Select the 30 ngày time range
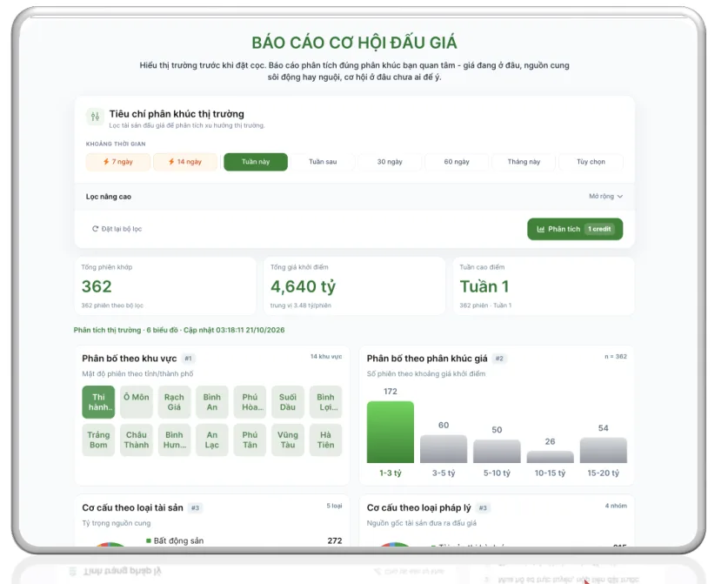Image resolution: width=728 pixels, height=584 pixels. (x=390, y=162)
